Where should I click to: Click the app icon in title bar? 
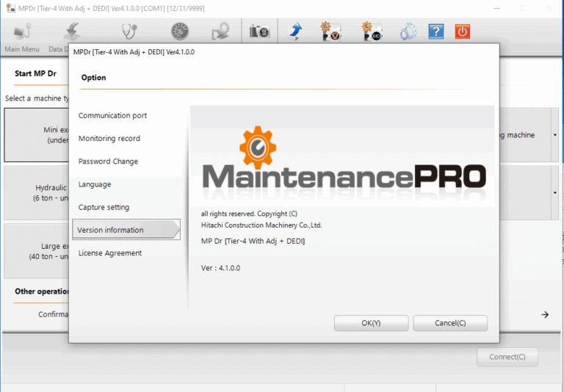pos(11,8)
